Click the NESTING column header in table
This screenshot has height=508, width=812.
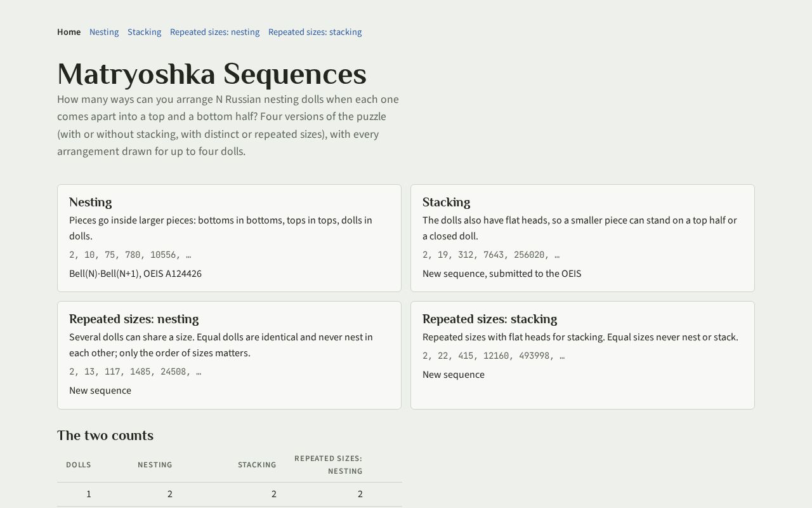coord(155,465)
